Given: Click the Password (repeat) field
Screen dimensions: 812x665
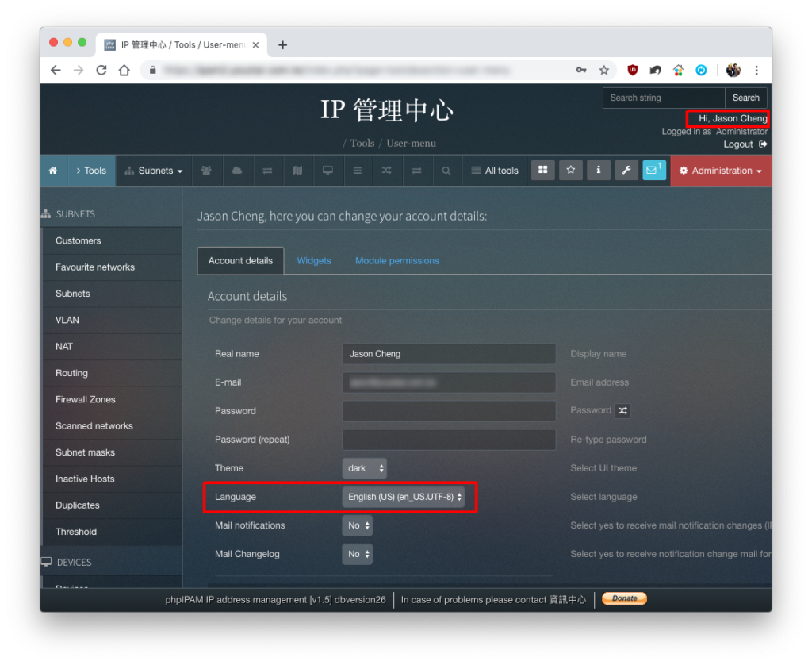Looking at the screenshot, I should coord(449,440).
